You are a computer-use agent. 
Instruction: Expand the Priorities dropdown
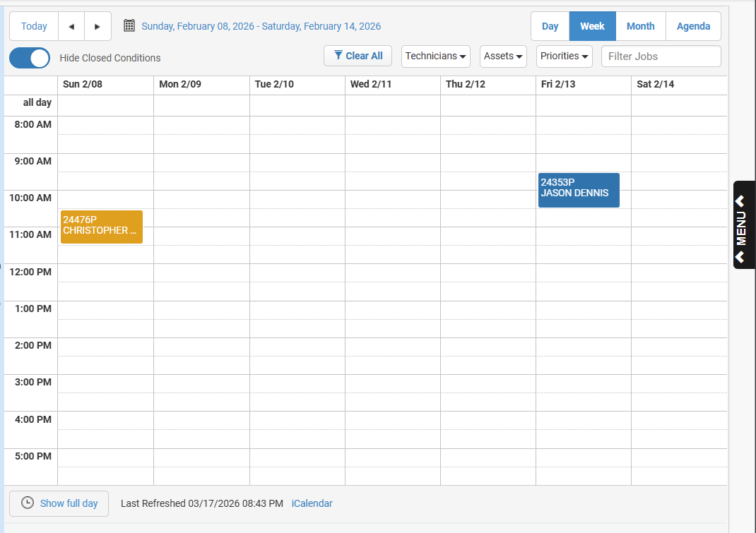(565, 56)
